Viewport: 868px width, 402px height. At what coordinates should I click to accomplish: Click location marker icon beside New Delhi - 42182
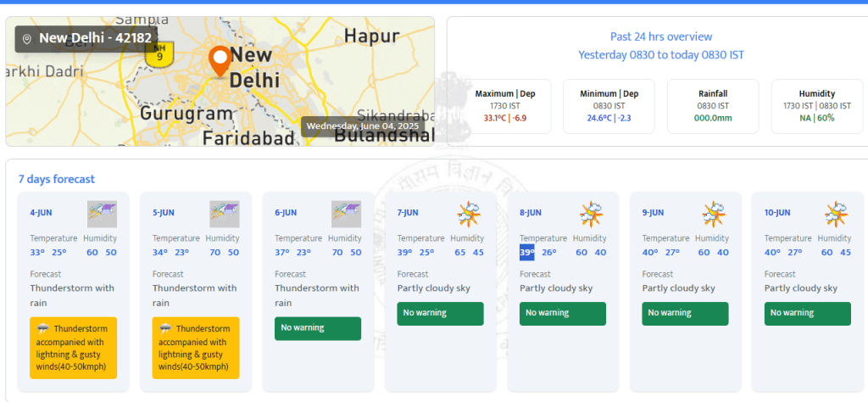pos(26,39)
